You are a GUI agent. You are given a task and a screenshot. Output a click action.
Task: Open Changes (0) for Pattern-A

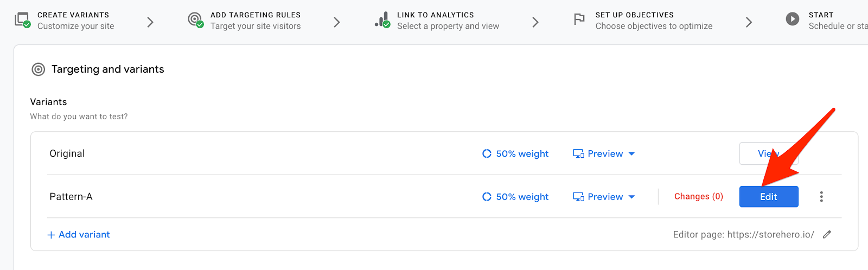(x=699, y=196)
